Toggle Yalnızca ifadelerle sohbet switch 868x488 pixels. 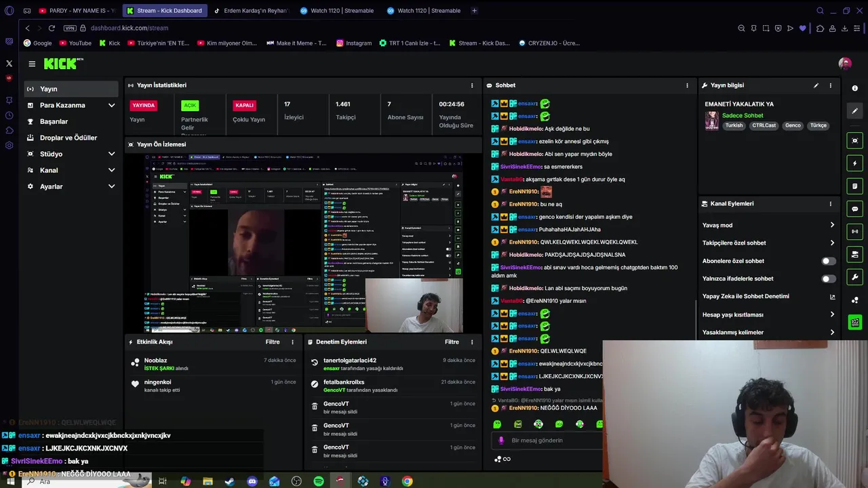pos(829,279)
